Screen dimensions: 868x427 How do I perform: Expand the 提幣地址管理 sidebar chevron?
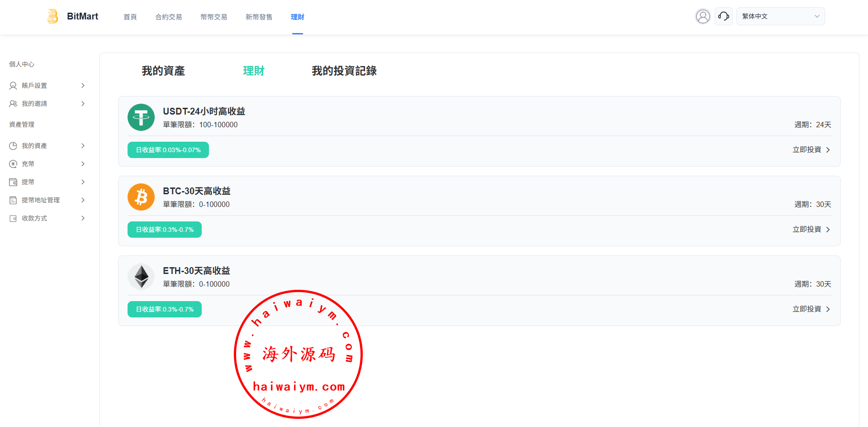(83, 200)
